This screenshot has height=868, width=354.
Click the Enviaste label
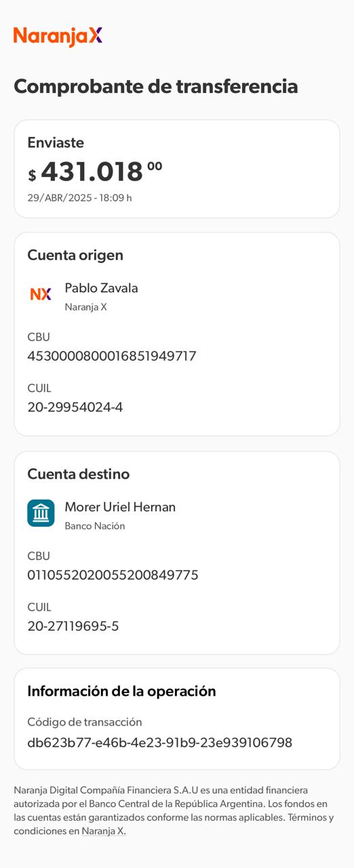pyautogui.click(x=56, y=142)
